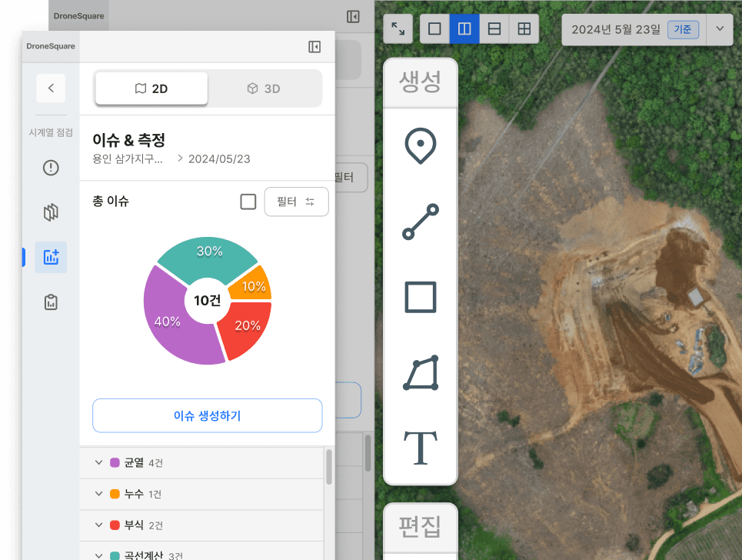
Task: Switch to the 3D tab
Action: coord(264,88)
